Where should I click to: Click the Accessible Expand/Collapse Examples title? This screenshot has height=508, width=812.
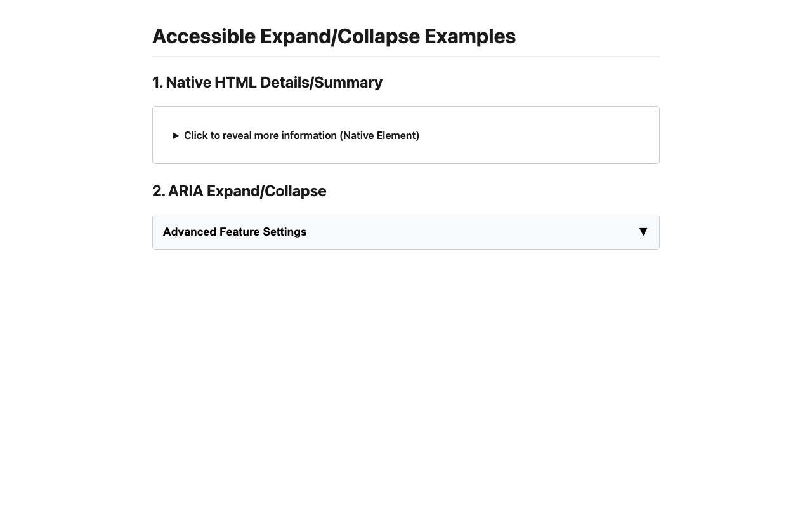[x=334, y=36]
